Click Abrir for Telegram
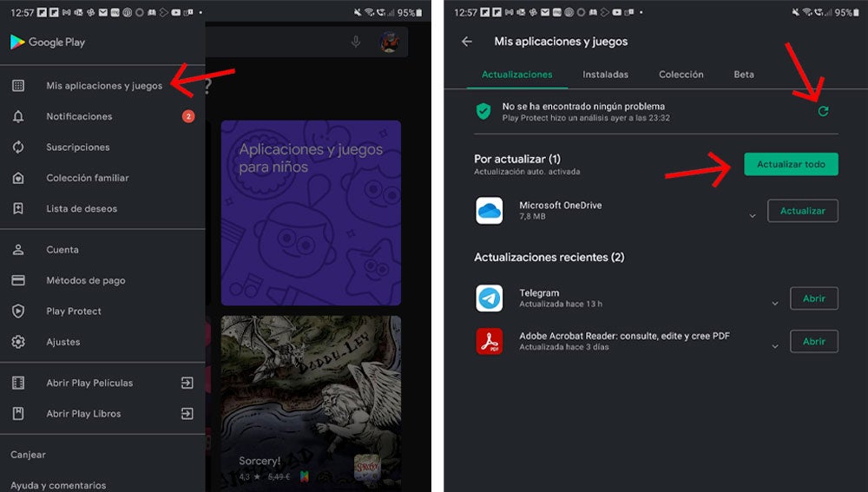The width and height of the screenshot is (868, 492). pyautogui.click(x=814, y=298)
